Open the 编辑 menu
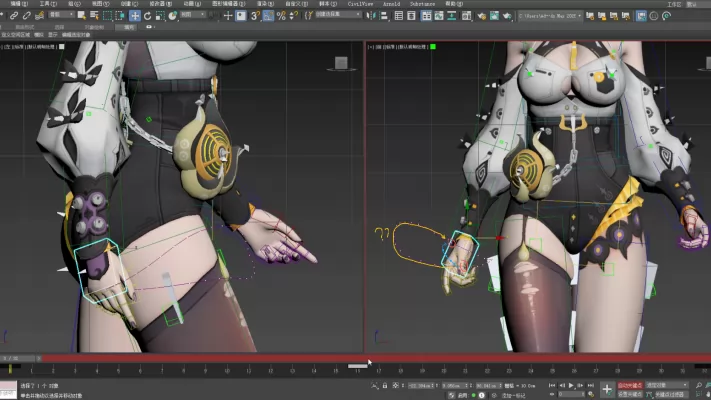Screen dimensions: 711x400 tap(19, 4)
